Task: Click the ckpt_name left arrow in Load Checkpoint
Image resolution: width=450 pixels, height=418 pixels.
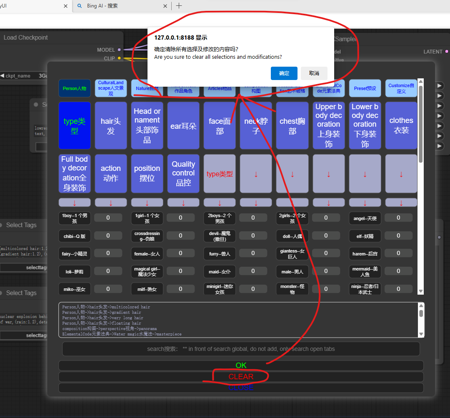Action: click(x=3, y=76)
